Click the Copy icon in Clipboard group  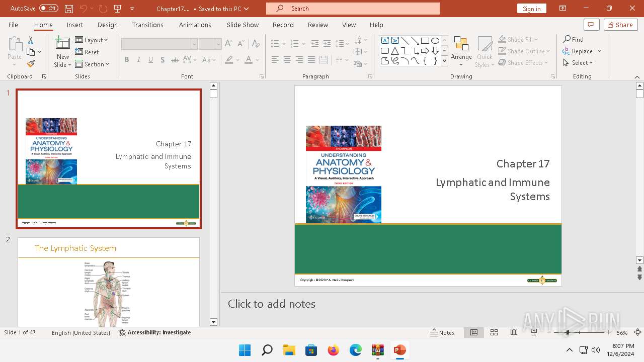[x=31, y=52]
